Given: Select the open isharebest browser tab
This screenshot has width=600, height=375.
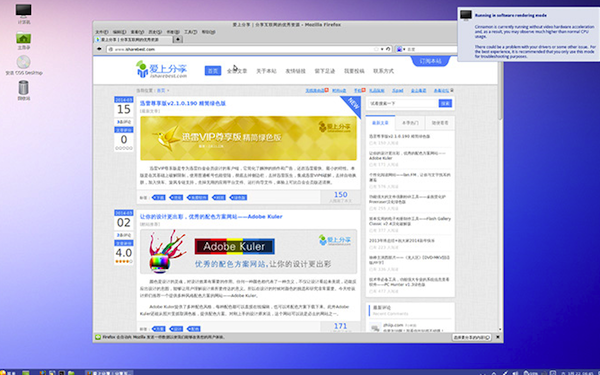Looking at the screenshot, I should click(x=133, y=39).
